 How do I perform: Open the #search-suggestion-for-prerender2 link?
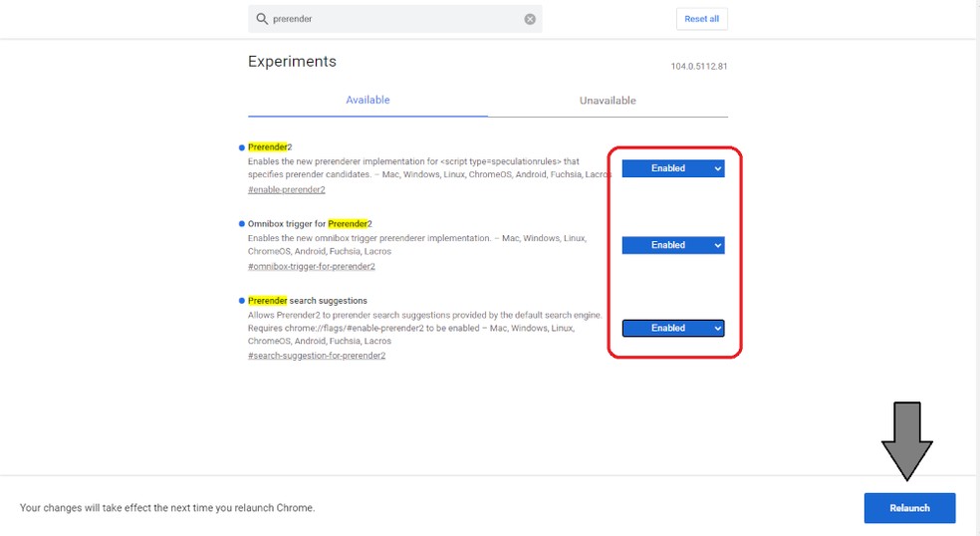[316, 355]
